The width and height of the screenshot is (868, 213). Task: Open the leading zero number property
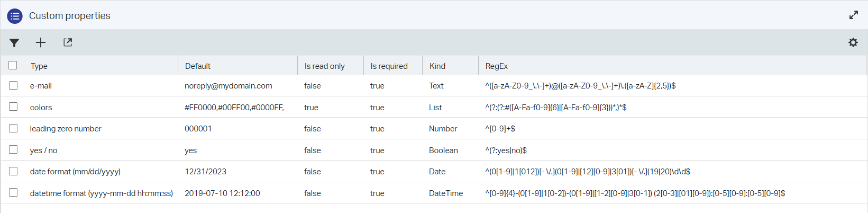(x=66, y=129)
